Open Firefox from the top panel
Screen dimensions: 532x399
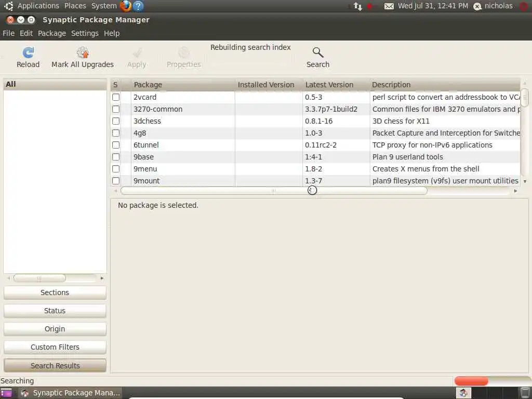(126, 6)
